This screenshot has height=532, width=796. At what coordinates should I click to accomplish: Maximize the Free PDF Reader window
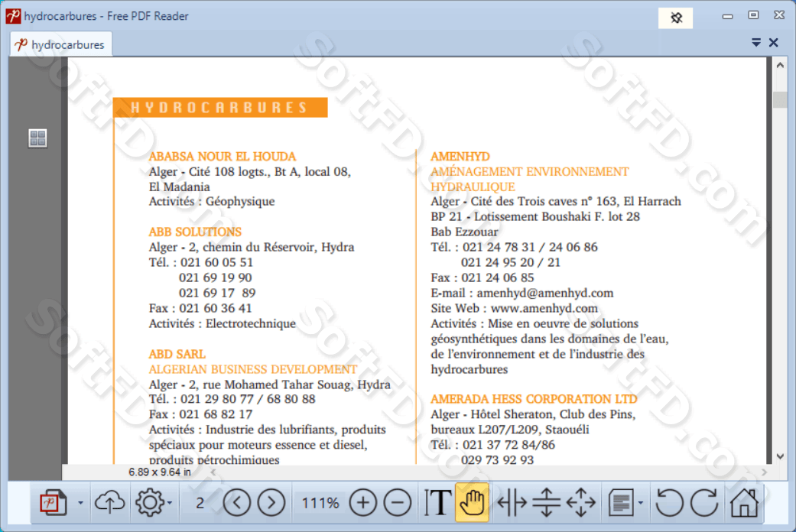point(753,15)
